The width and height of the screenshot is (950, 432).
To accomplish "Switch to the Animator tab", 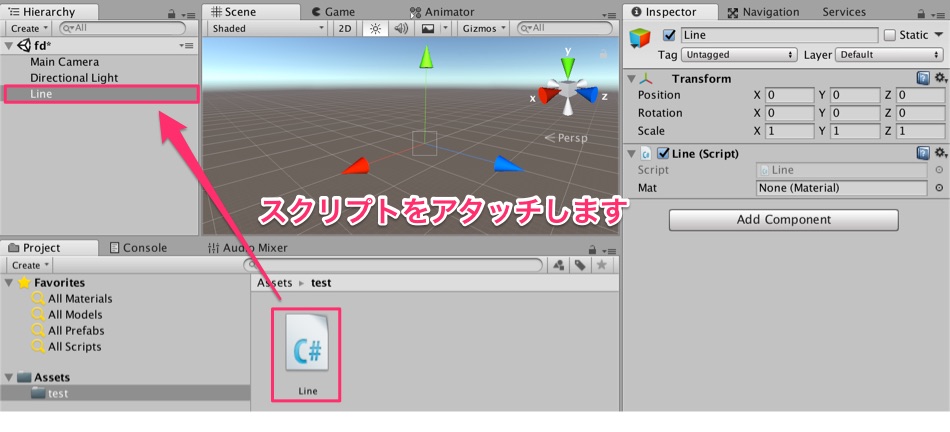I will point(442,12).
